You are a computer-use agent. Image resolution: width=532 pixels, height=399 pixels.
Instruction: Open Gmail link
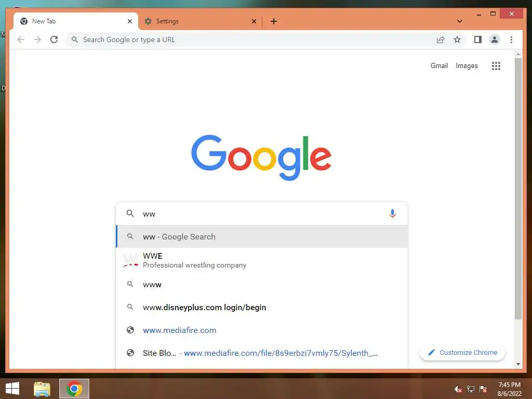point(439,66)
